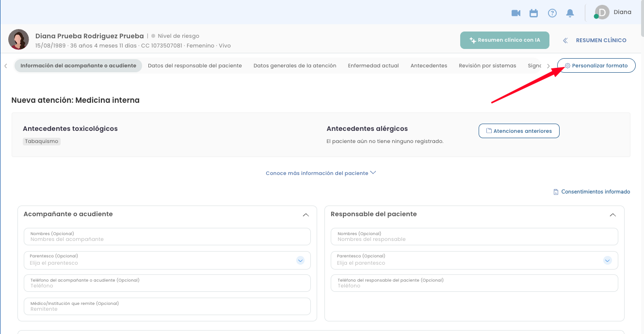Open the notifications bell icon
Viewport: 644px width, 334px height.
pos(570,13)
